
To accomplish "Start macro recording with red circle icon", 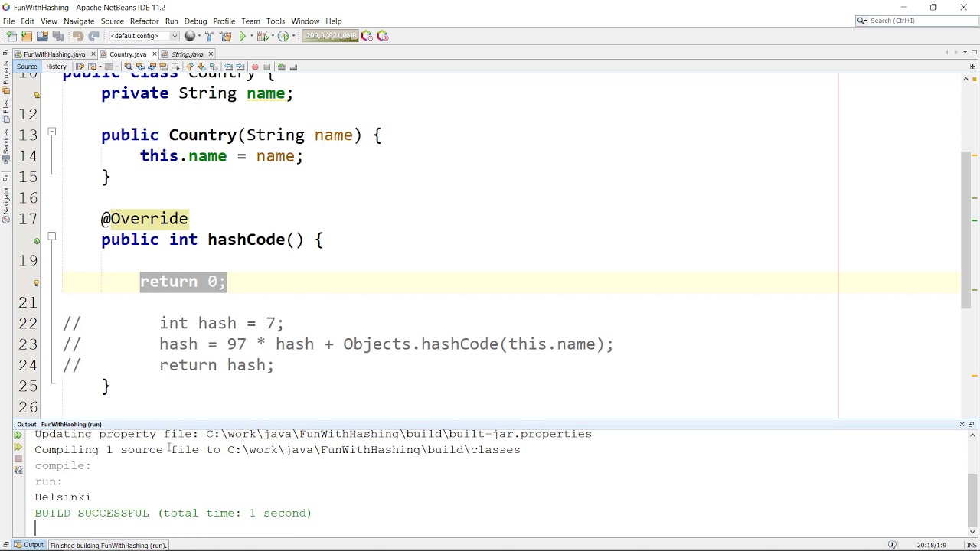I will 255,67.
